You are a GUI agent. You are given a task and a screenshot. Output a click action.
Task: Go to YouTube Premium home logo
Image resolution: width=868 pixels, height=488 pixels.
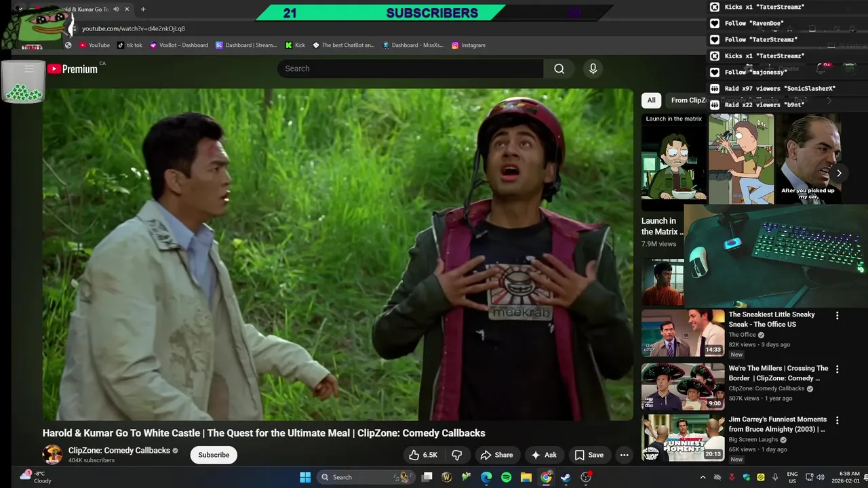click(x=73, y=68)
